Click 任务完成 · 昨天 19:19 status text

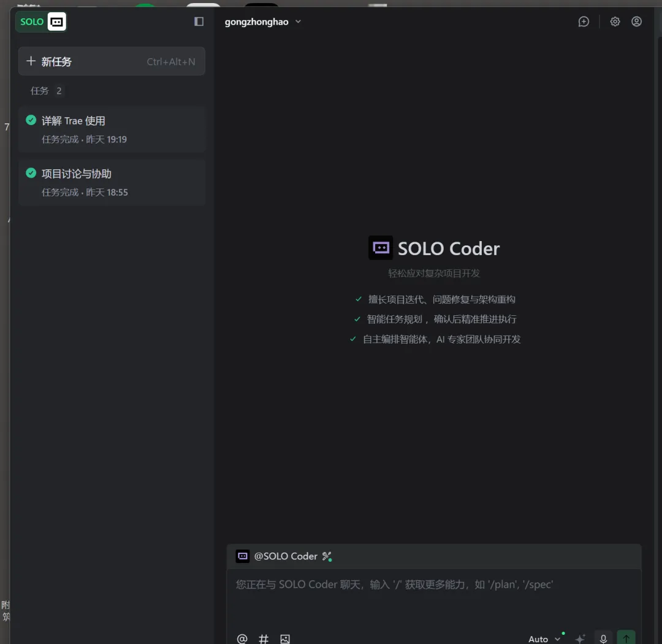pyautogui.click(x=84, y=139)
